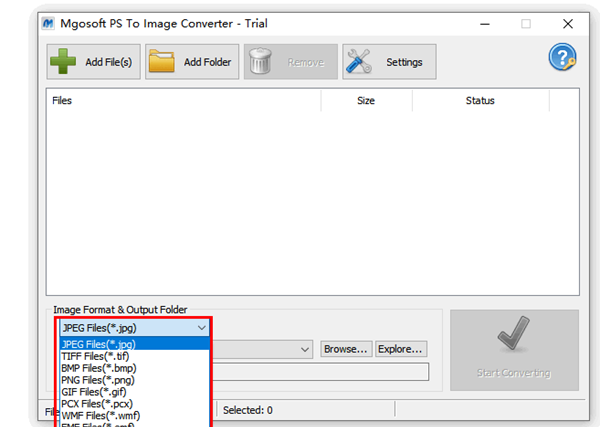Minimize the Mgosoft converter window
Viewport: 600px width, 427px height.
click(x=485, y=24)
